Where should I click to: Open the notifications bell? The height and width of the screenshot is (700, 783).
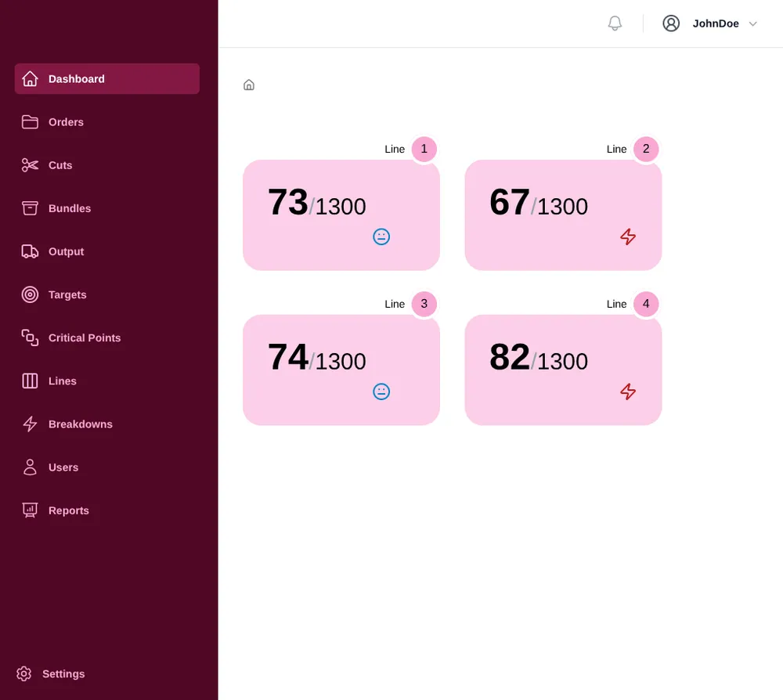coord(614,22)
